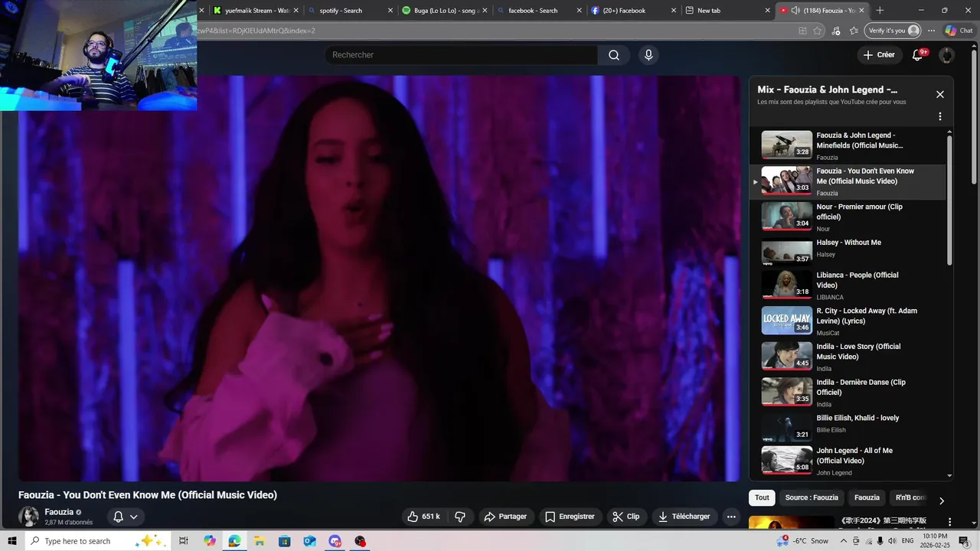Screen dimensions: 980x551
Task: Open Edge settings and more menu
Action: tap(931, 31)
